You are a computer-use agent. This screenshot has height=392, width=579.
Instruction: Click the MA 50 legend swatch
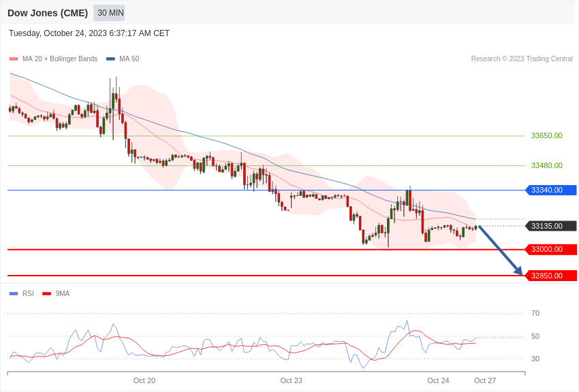110,59
